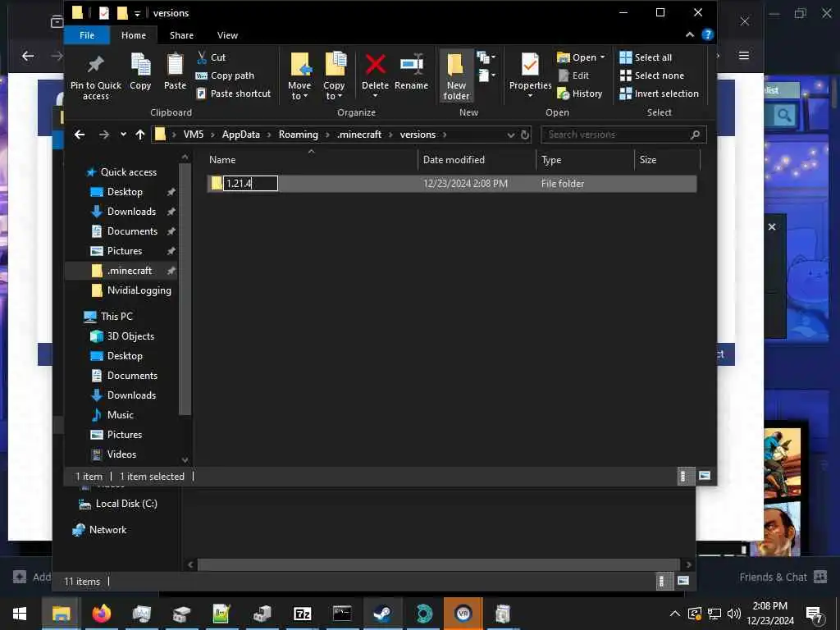Image resolution: width=840 pixels, height=630 pixels.
Task: Open NvidiaLogging in the navigation pane
Action: 132,290
